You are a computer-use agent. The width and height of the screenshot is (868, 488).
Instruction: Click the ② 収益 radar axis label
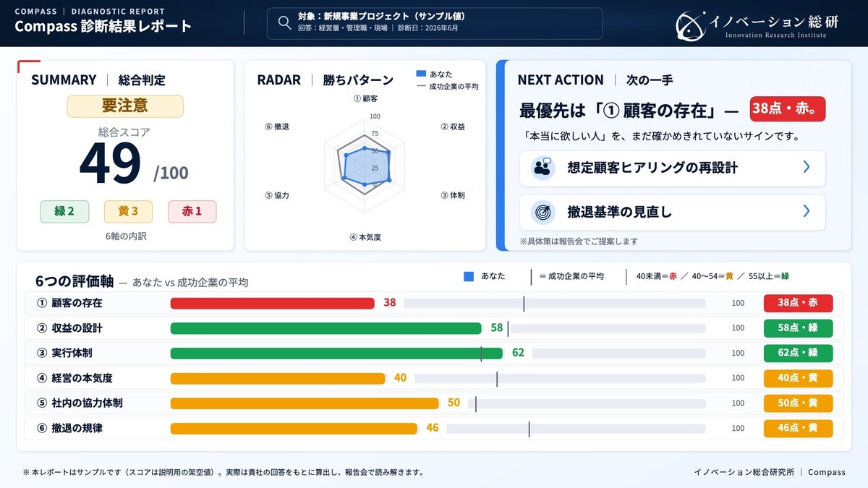pyautogui.click(x=453, y=127)
